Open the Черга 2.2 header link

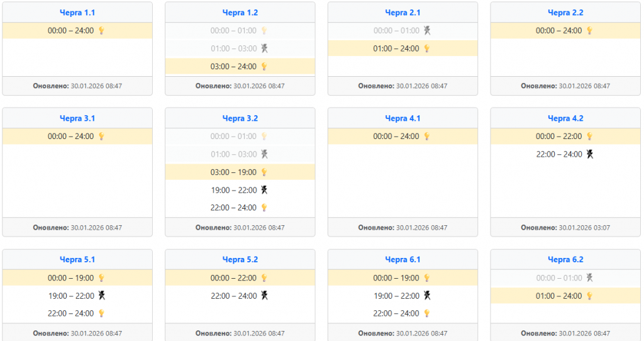566,13
